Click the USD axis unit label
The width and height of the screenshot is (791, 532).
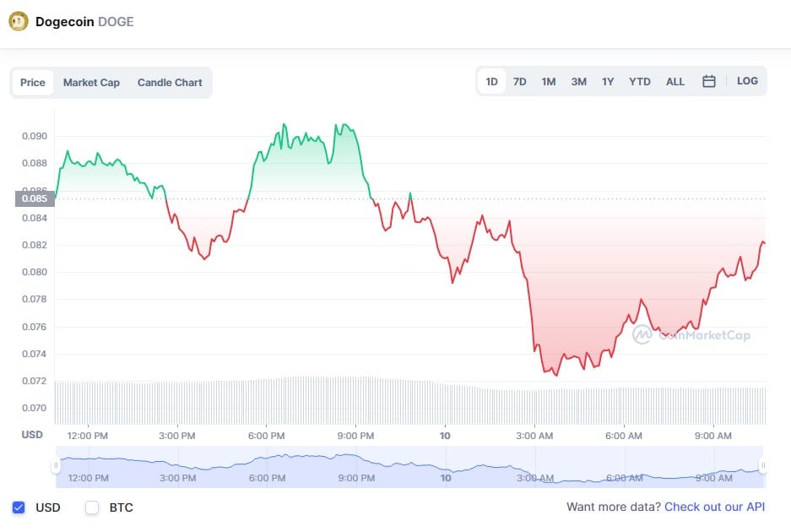[32, 435]
